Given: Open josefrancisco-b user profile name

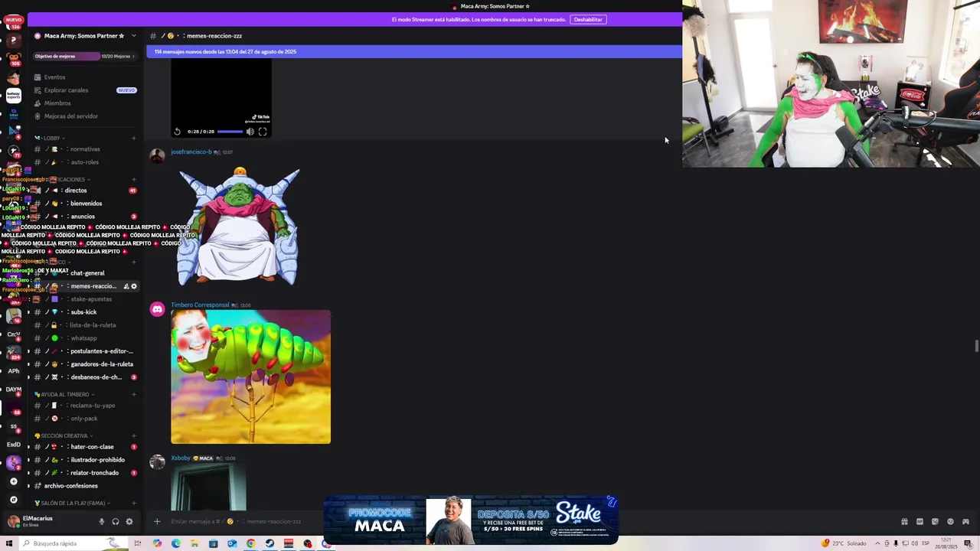Looking at the screenshot, I should click(191, 152).
